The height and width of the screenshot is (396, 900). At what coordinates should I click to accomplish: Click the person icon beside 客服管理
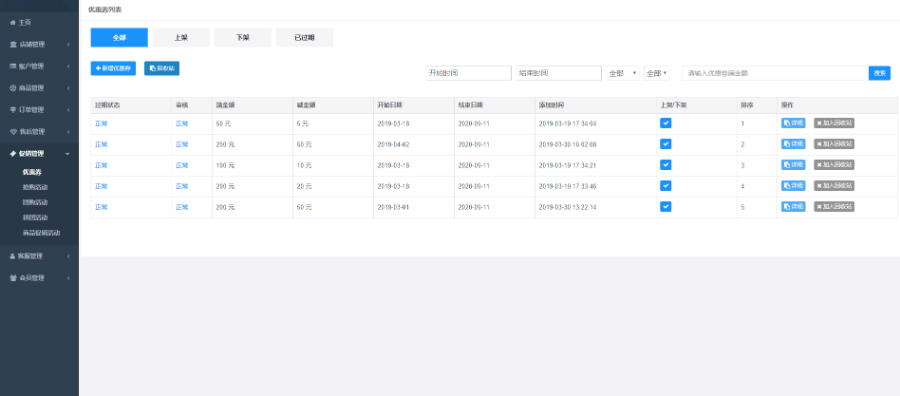tap(13, 256)
